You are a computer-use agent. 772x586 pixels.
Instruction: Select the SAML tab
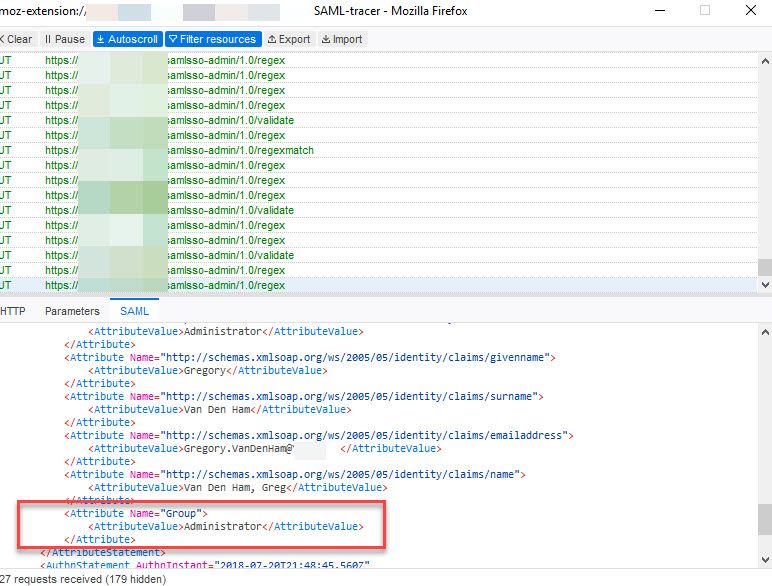pos(134,311)
